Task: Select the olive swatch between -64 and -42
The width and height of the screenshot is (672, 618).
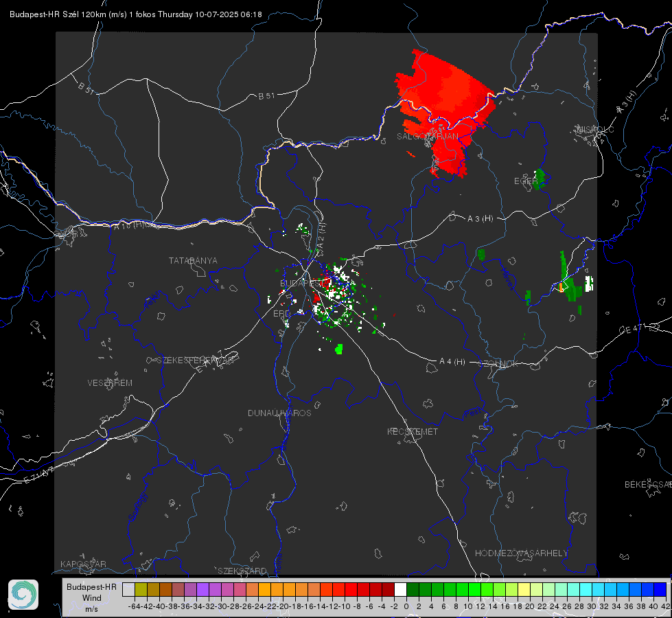Action: click(x=141, y=589)
